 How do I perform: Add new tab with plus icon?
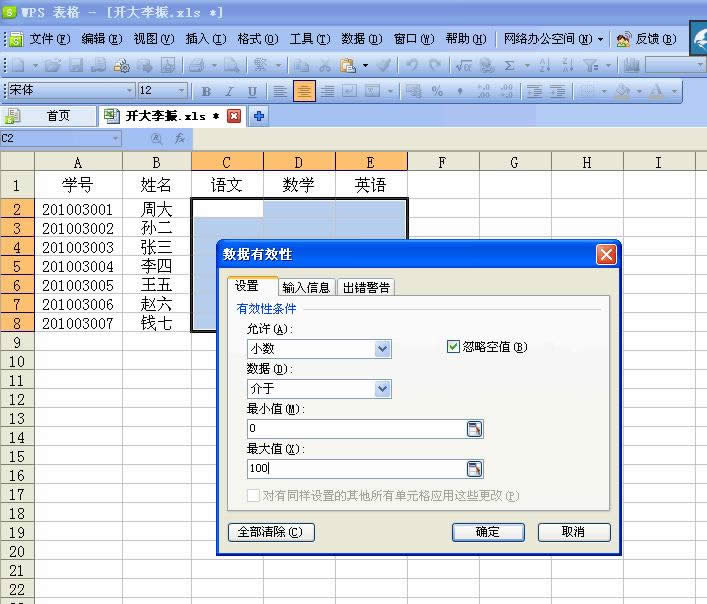[259, 116]
